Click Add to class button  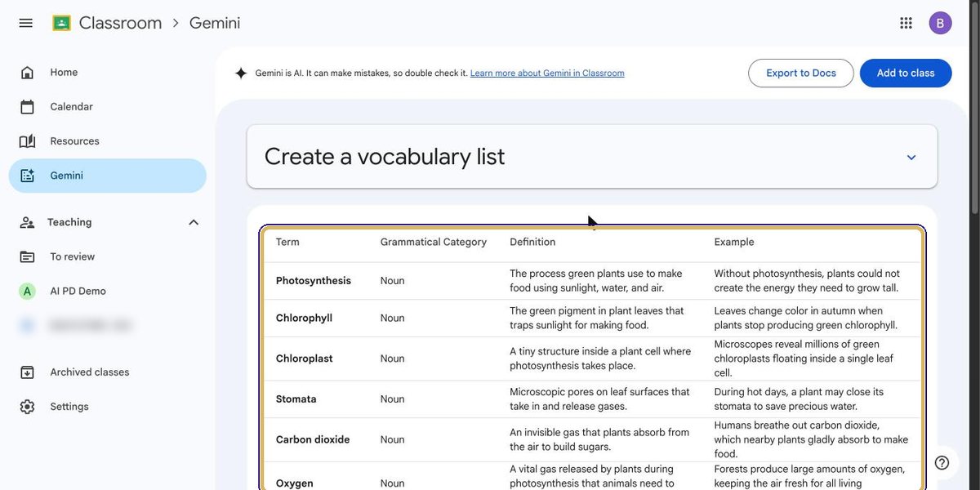tap(906, 73)
